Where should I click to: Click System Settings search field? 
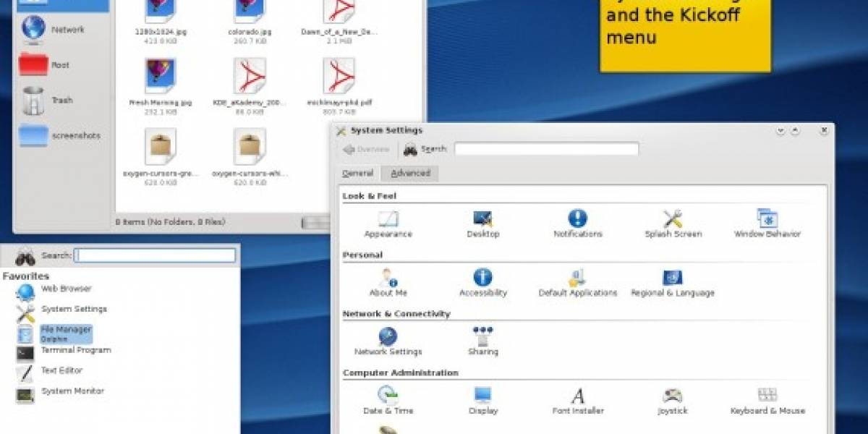pos(546,149)
